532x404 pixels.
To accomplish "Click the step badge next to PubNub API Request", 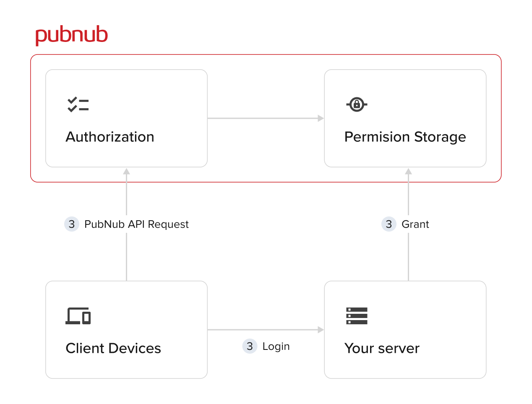I will [x=71, y=224].
